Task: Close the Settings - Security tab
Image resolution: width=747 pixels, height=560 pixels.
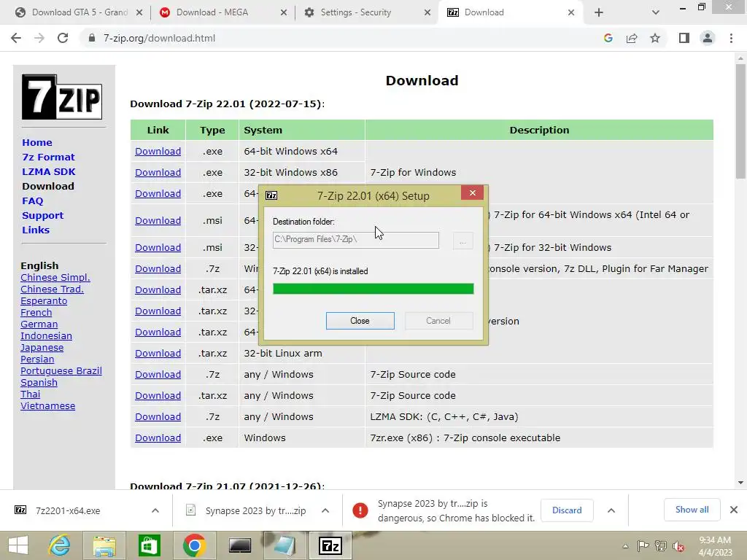Action: pyautogui.click(x=427, y=13)
